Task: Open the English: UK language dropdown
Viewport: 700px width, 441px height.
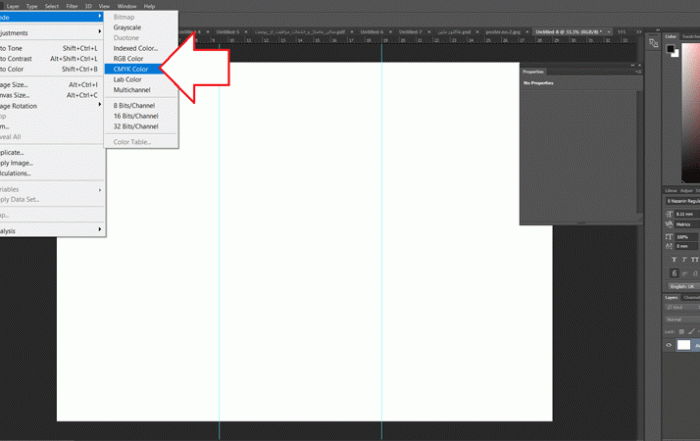Action: [x=683, y=287]
